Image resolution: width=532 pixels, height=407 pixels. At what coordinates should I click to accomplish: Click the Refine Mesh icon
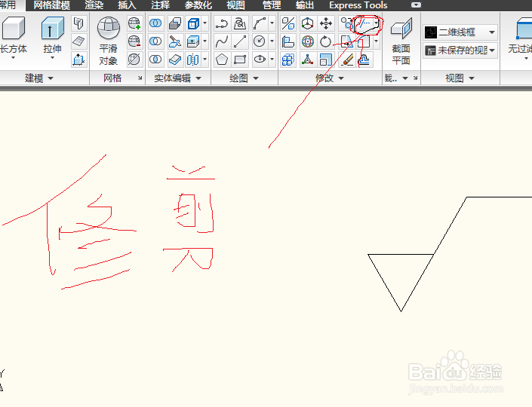pyautogui.click(x=134, y=60)
